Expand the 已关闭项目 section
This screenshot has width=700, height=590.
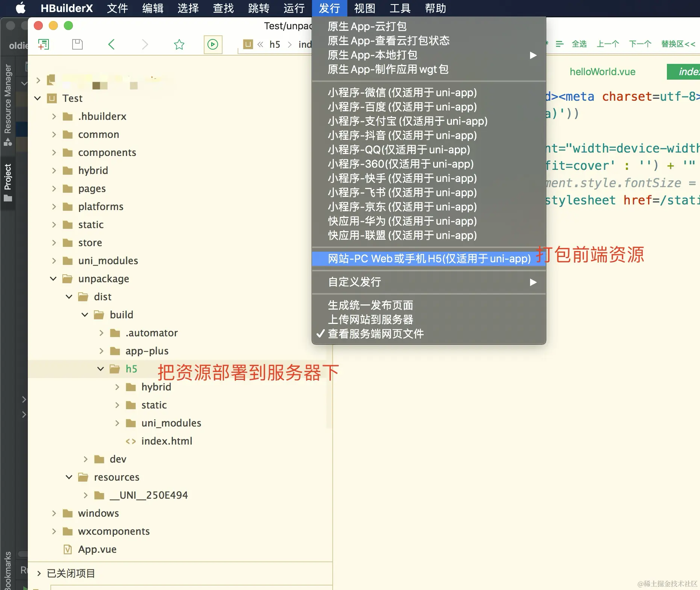point(39,573)
